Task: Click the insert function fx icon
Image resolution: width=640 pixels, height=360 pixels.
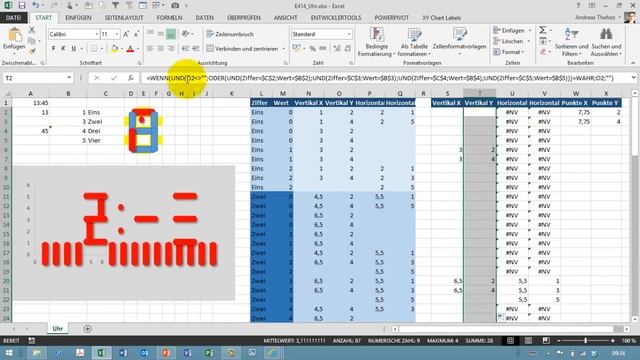Action: [x=131, y=78]
